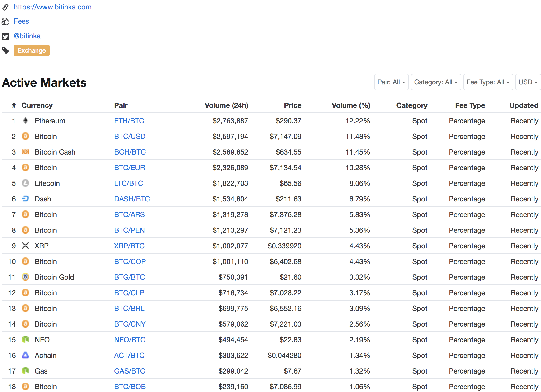The width and height of the screenshot is (541, 392).
Task: Open the DASH/BTC pair link
Action: [132, 199]
